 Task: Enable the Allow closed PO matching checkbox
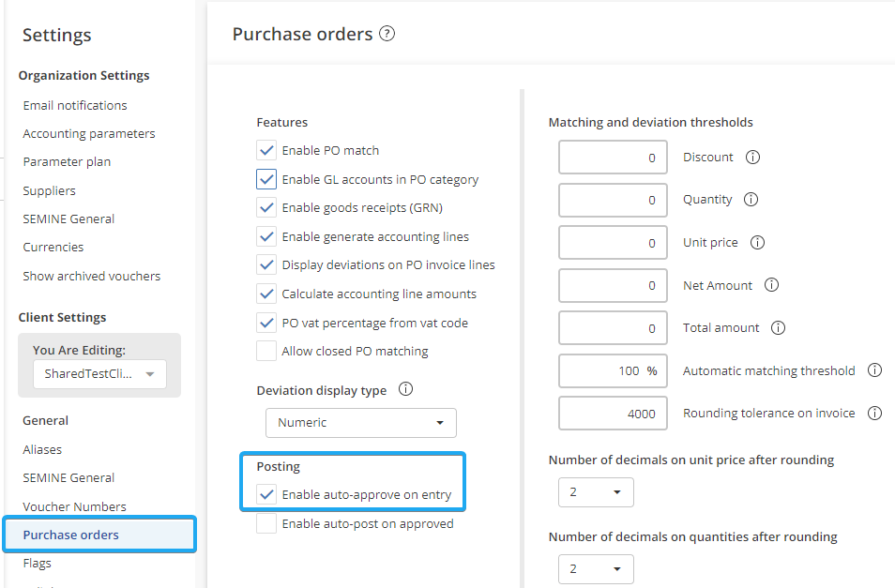click(x=266, y=352)
